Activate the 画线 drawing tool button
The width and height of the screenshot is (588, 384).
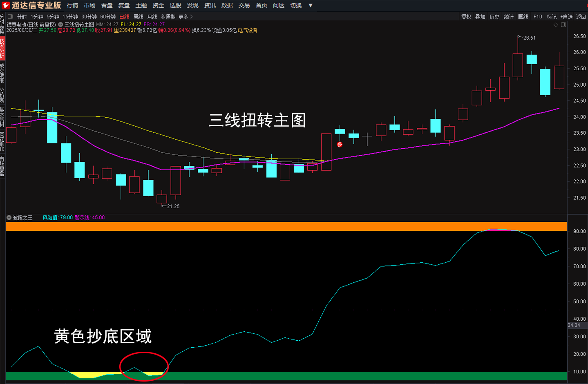pos(523,17)
